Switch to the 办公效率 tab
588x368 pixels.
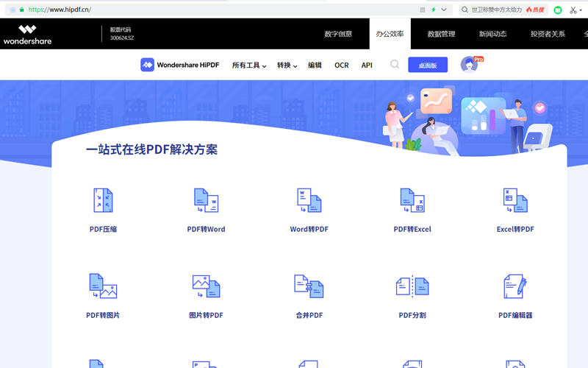click(x=390, y=34)
